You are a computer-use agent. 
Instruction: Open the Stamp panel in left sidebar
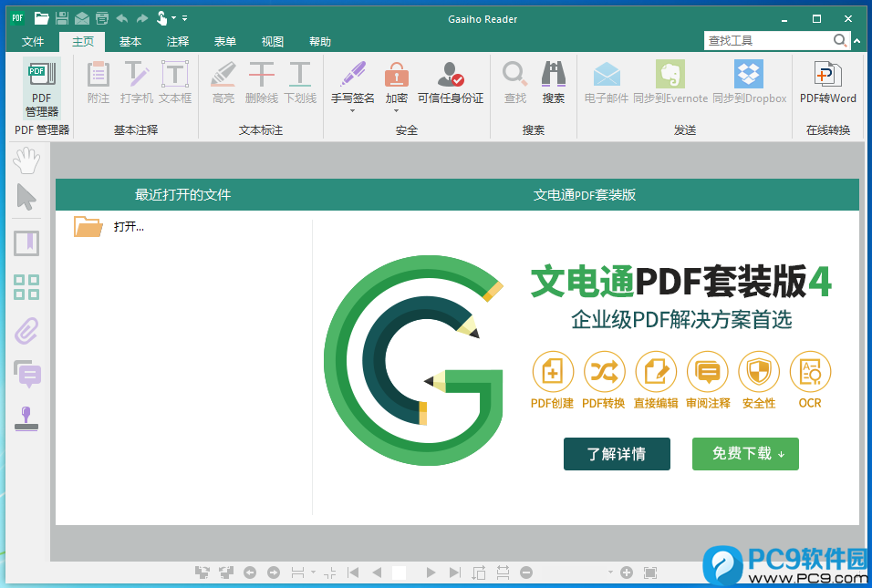pos(26,418)
